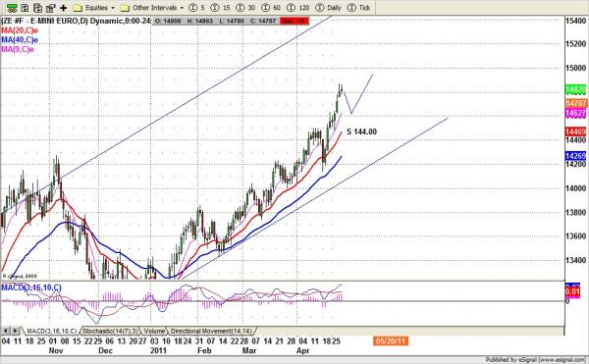Click the properties icon before the plus sign

point(50,8)
